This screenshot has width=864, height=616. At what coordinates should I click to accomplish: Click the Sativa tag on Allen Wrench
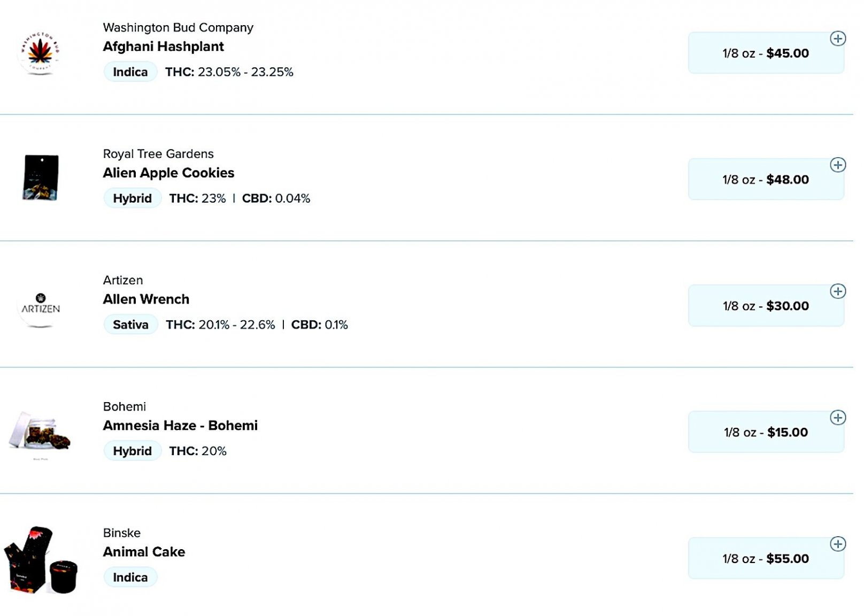pyautogui.click(x=130, y=325)
